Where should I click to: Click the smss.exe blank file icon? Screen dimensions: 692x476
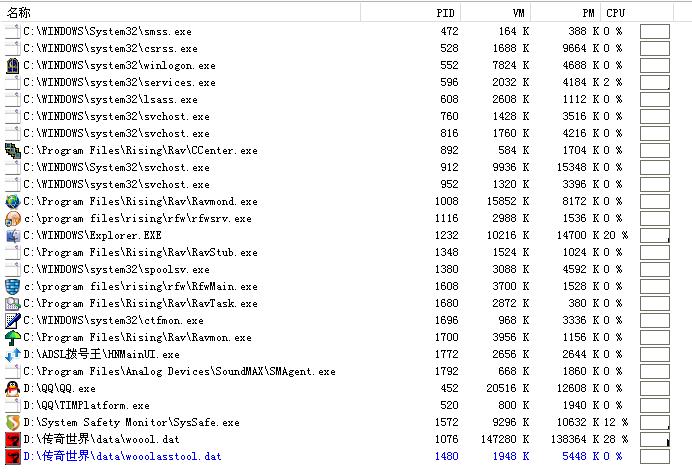tap(13, 32)
